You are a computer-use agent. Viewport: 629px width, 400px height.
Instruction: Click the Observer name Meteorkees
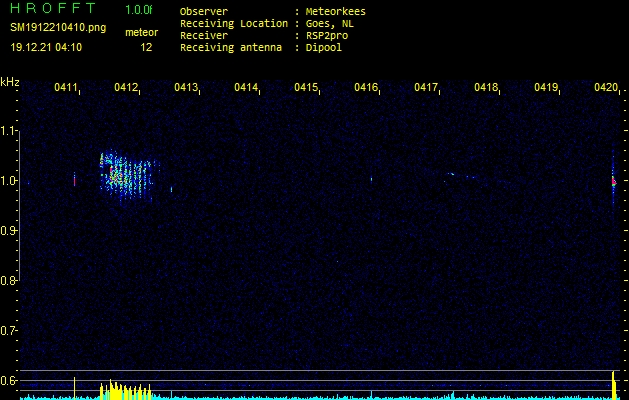336,12
